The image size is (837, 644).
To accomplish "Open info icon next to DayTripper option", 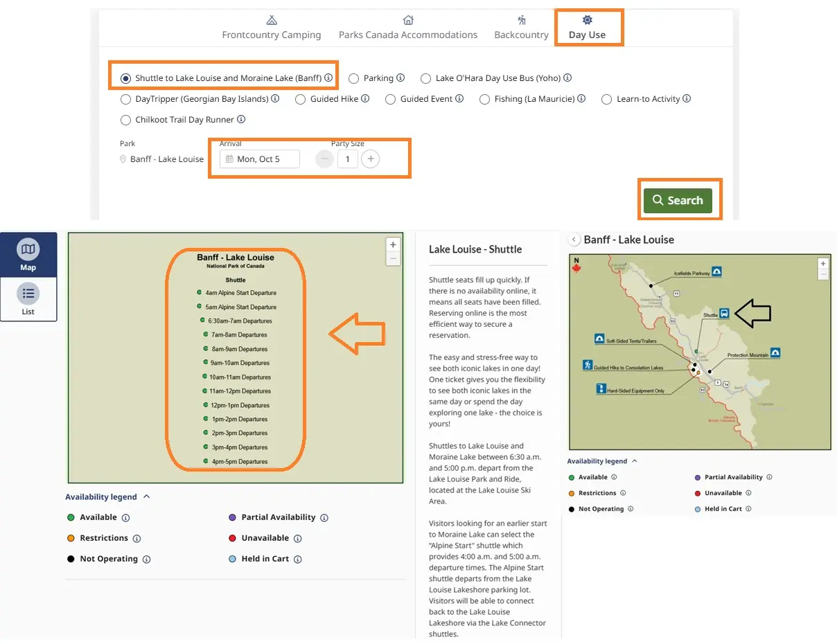I will tap(275, 99).
